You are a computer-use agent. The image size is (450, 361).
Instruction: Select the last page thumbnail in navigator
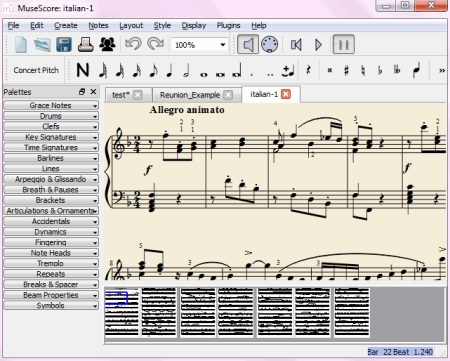click(352, 313)
